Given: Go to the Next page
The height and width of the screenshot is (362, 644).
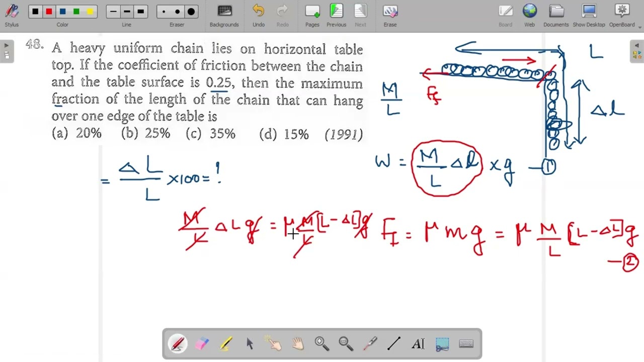Looking at the screenshot, I should (360, 16).
